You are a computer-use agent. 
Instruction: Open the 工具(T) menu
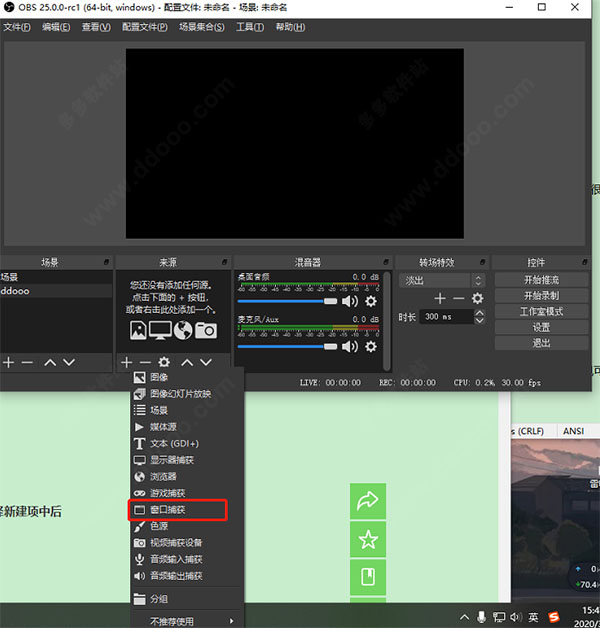(251, 27)
